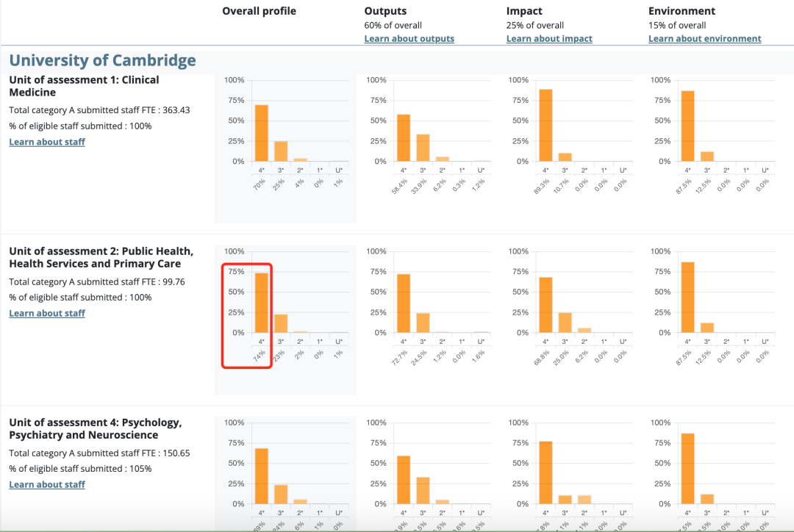Open the Learn about impact link
This screenshot has height=532, width=794.
click(549, 39)
